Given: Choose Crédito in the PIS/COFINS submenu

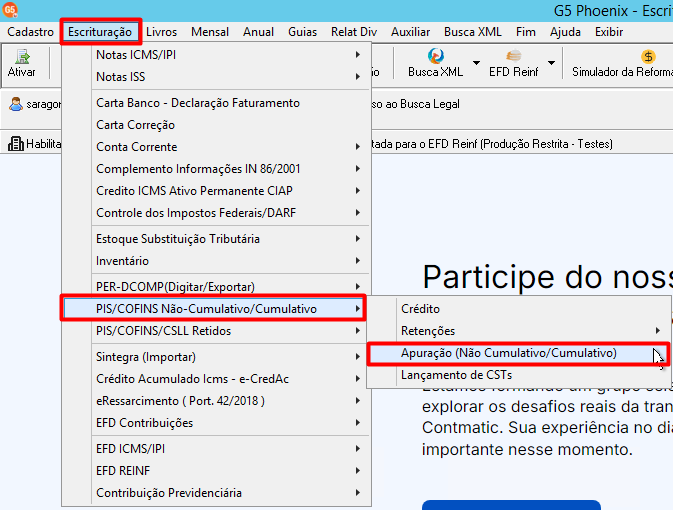Looking at the screenshot, I should click(519, 309).
